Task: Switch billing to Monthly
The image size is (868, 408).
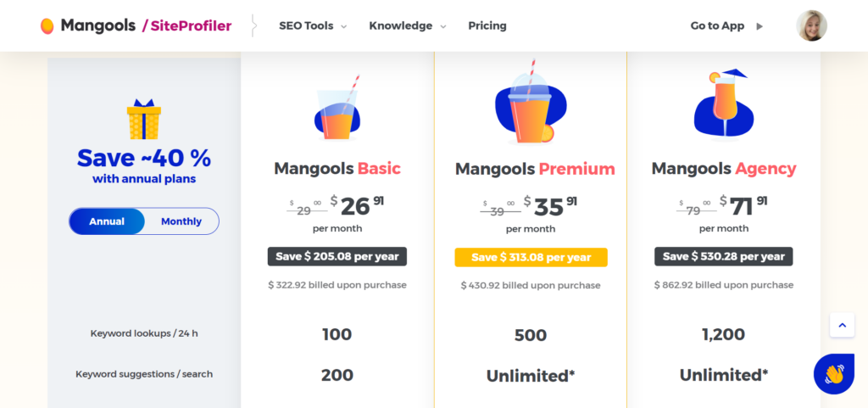Action: click(x=181, y=221)
